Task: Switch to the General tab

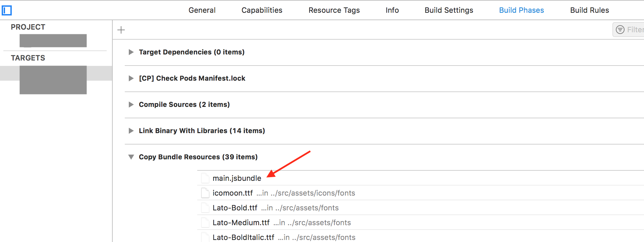Action: point(202,10)
